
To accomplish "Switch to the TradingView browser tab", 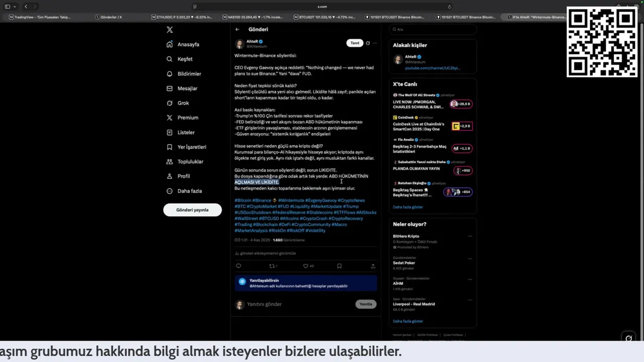I will click(x=40, y=17).
